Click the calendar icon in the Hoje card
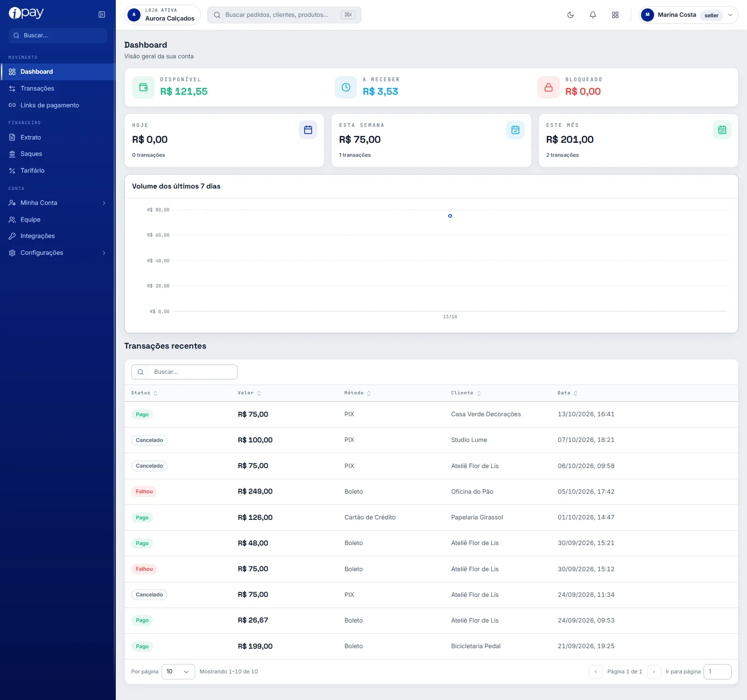Viewport: 747px width, 700px height. click(x=308, y=130)
